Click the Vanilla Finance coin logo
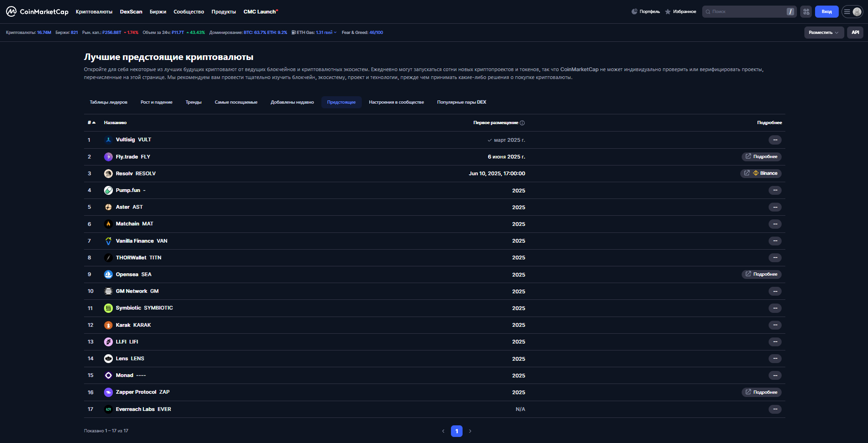Screen dimensions: 868x443 tap(108, 241)
